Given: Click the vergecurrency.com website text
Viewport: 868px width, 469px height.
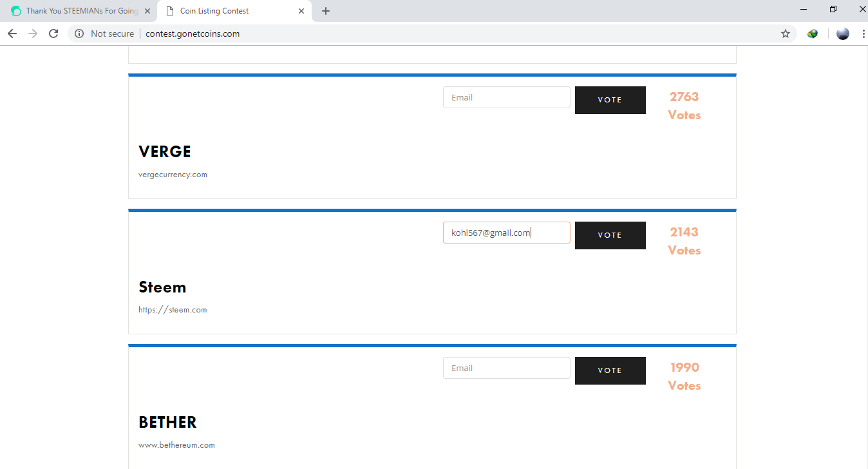Looking at the screenshot, I should click(x=173, y=175).
